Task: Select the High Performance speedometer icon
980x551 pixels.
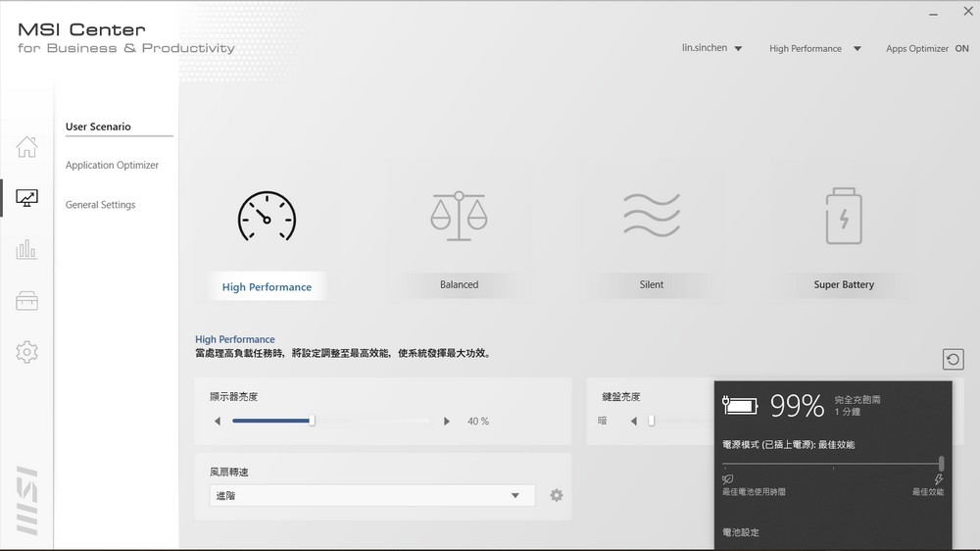Action: tap(267, 217)
